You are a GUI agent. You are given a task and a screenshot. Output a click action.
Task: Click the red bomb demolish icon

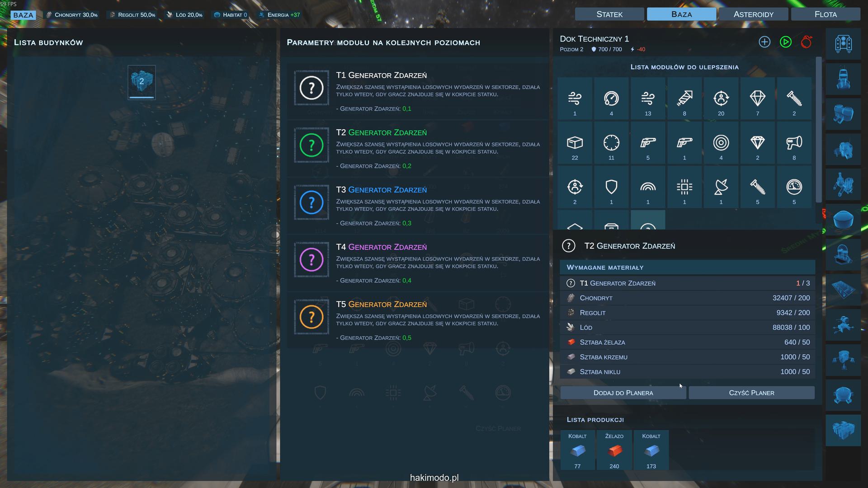(806, 42)
